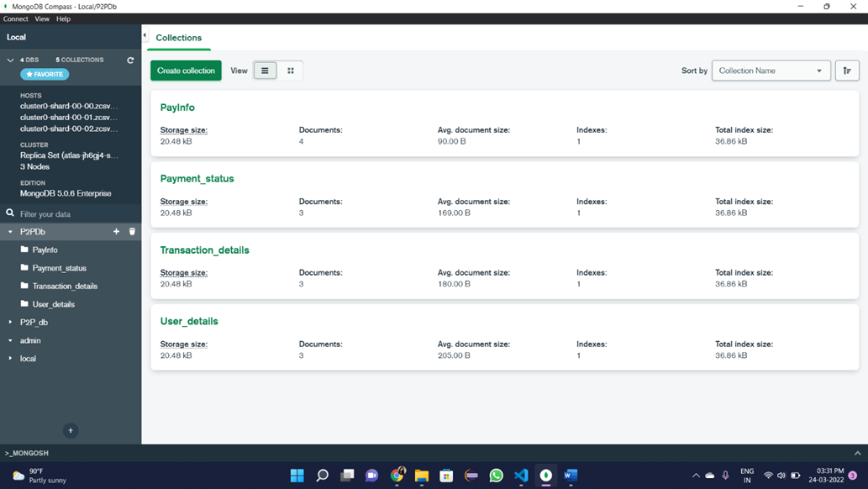Open Microsoft Word from taskbar
Screen dimensions: 868x489
pos(571,476)
